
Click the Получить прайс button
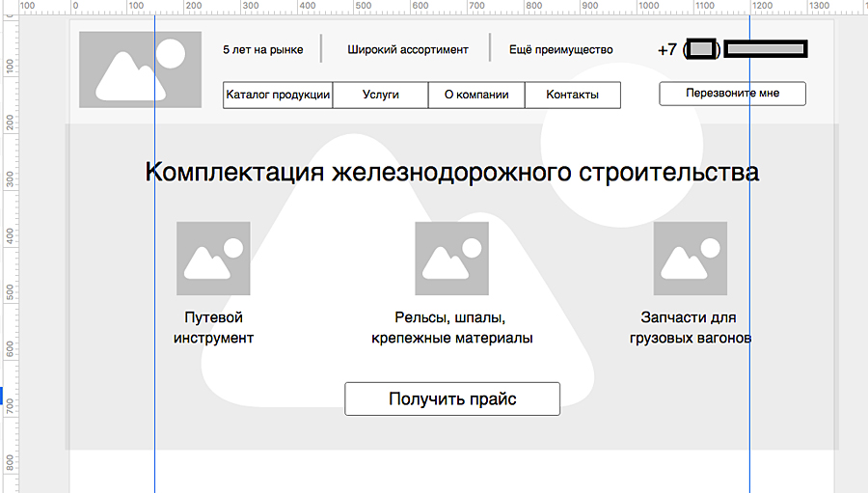[452, 398]
